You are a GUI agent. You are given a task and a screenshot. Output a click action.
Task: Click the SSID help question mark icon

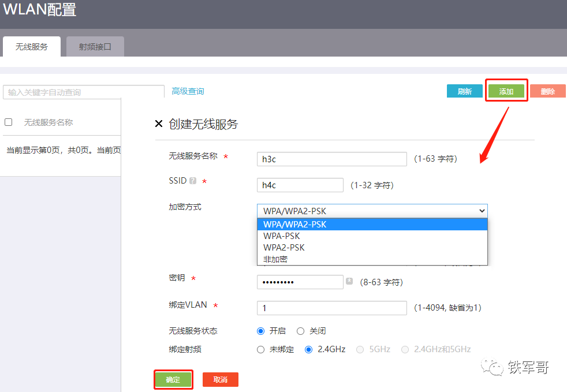click(x=193, y=181)
